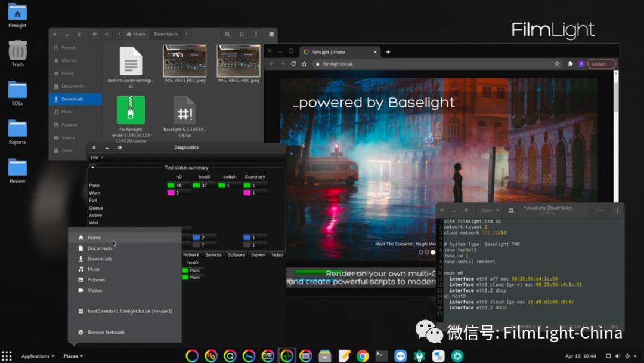
Task: Choose Music in the Places menu
Action: [125, 269]
